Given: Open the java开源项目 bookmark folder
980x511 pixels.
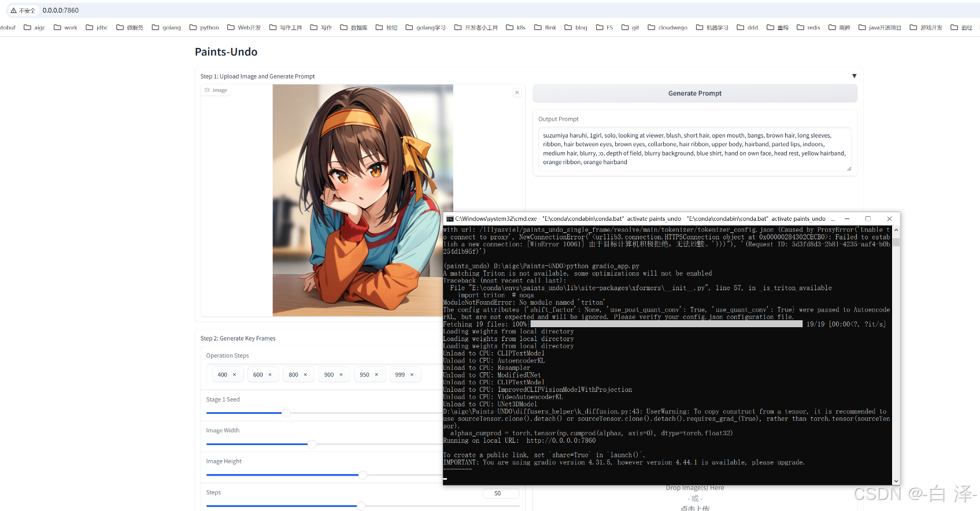Looking at the screenshot, I should pyautogui.click(x=880, y=27).
